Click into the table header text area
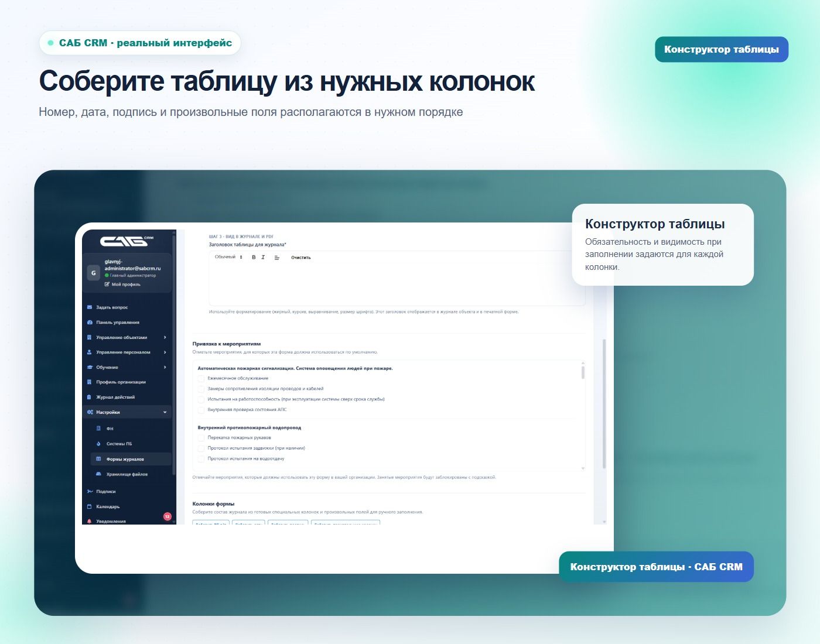820x644 pixels. [397, 284]
